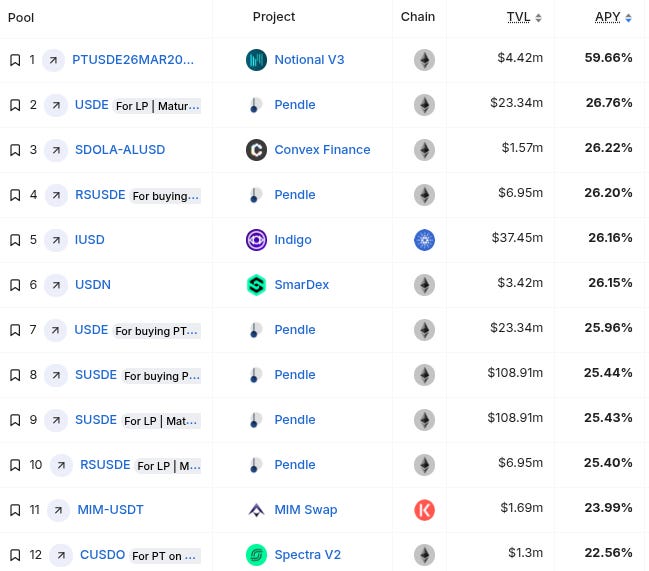Click the 59.66% APY value

coord(608,58)
